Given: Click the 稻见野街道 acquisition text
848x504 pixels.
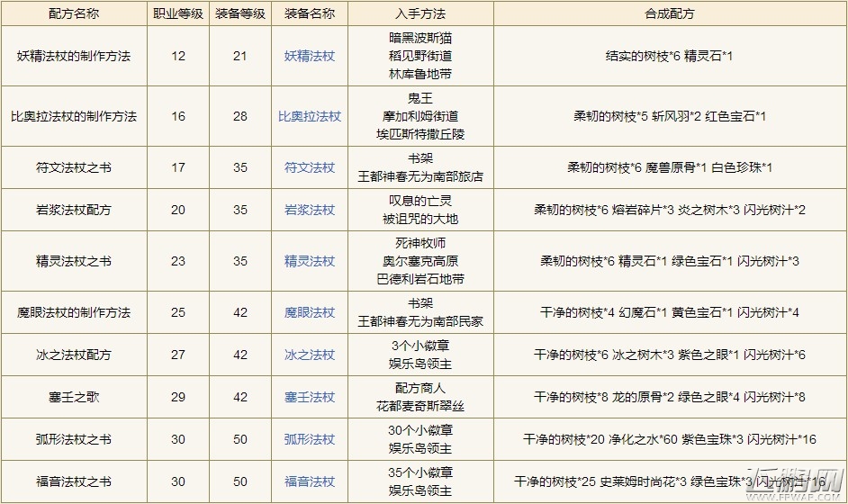Looking at the screenshot, I should click(x=420, y=56).
